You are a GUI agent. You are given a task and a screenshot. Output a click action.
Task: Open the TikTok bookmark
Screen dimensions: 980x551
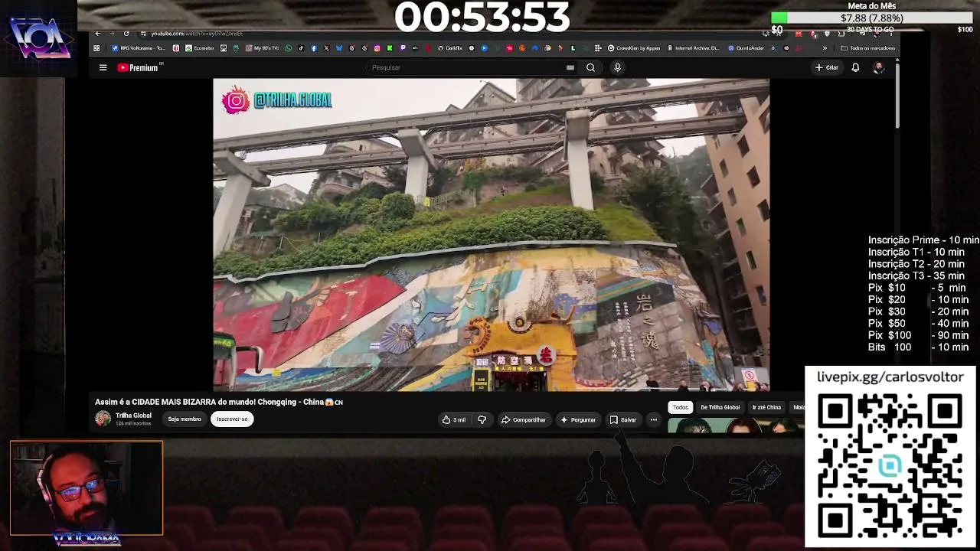coord(301,48)
